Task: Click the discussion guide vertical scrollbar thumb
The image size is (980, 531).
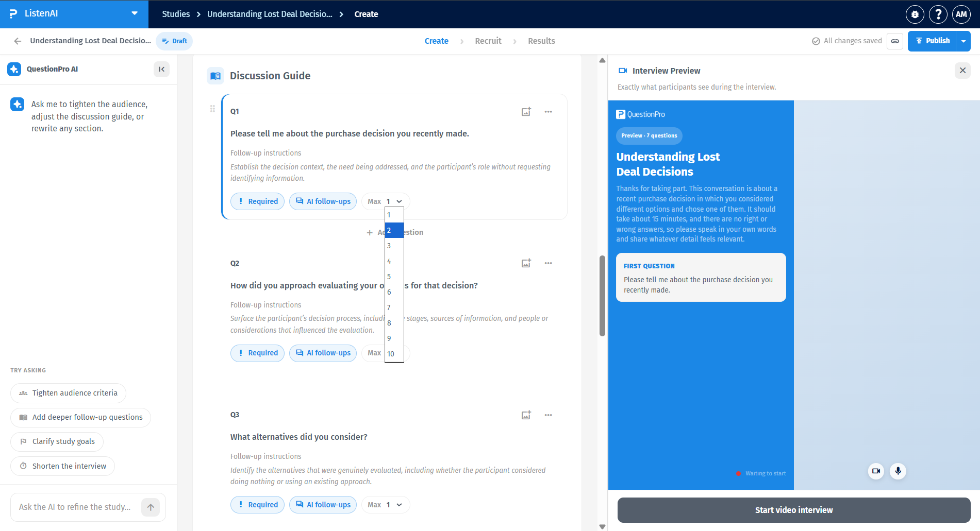Action: point(602,296)
